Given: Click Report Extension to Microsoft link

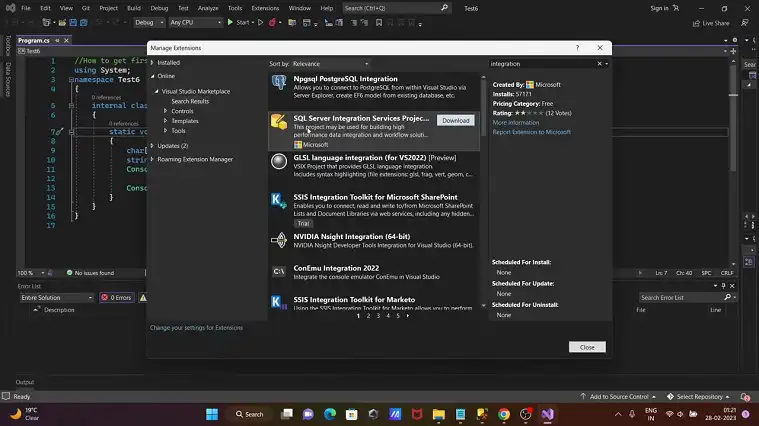Looking at the screenshot, I should click(531, 132).
